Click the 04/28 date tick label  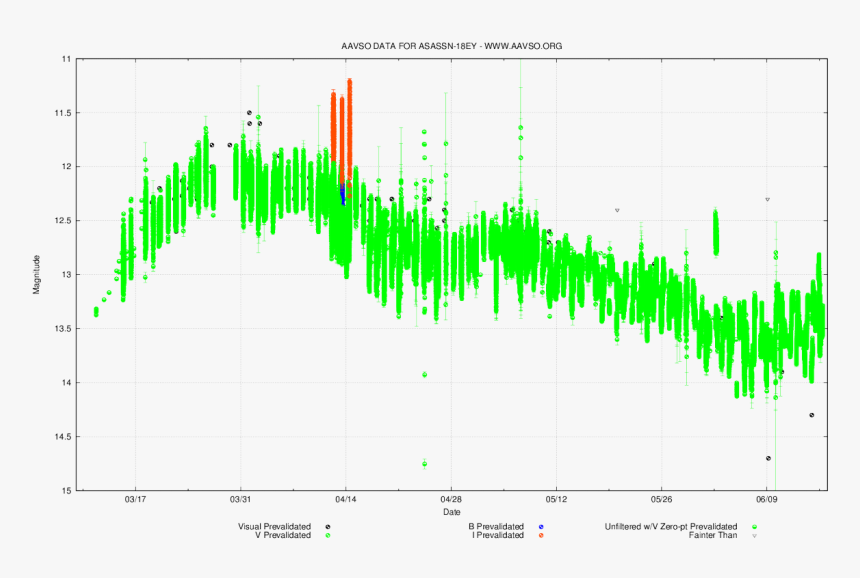coord(451,499)
